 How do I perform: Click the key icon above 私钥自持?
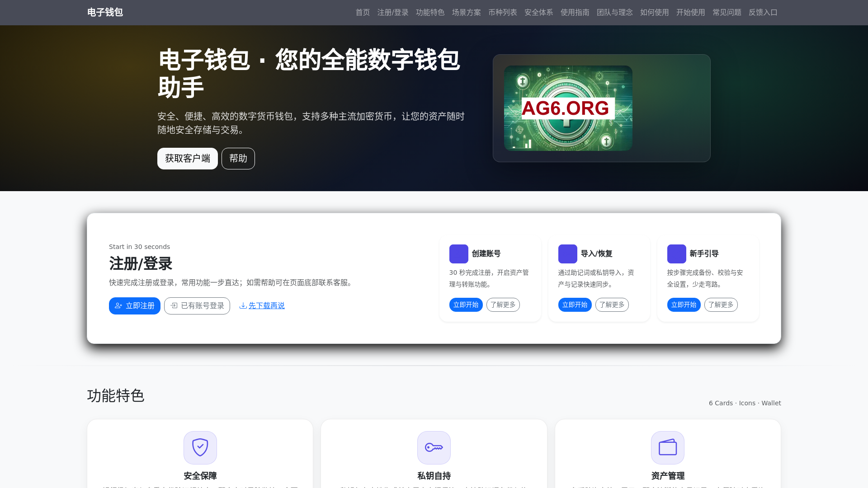pos(434,447)
